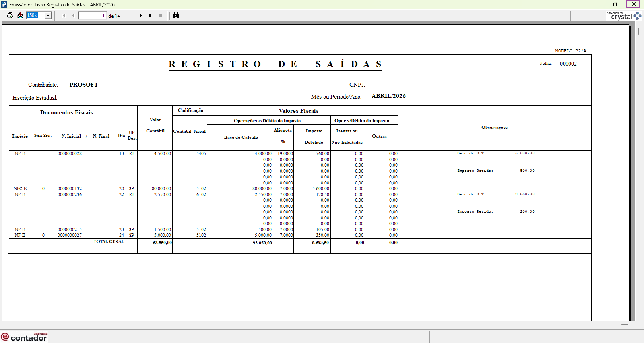Click the TOTAL GERAL label

pyautogui.click(x=109, y=242)
